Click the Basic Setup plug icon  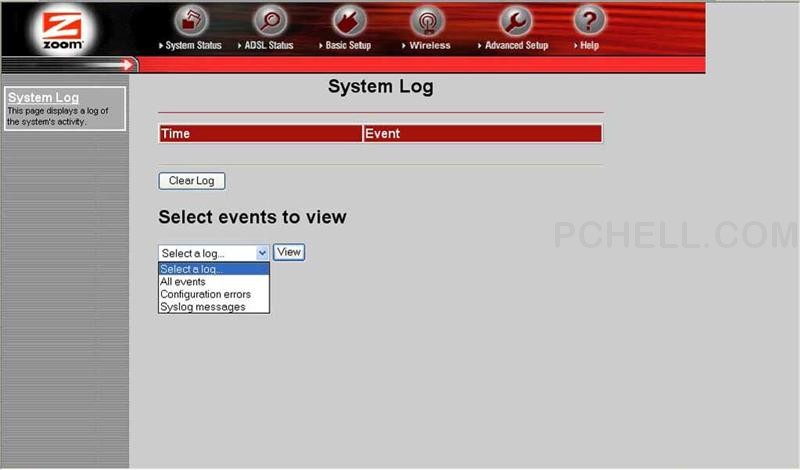click(x=349, y=20)
